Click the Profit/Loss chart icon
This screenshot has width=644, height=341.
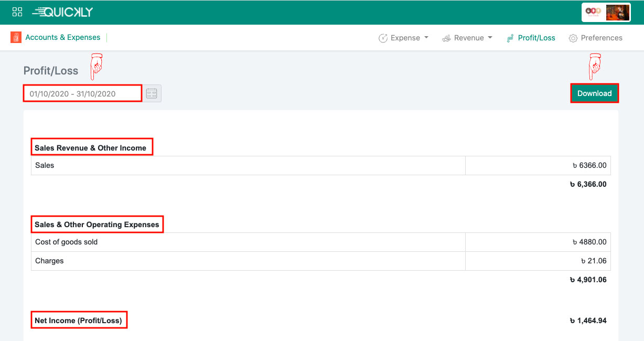(x=510, y=38)
